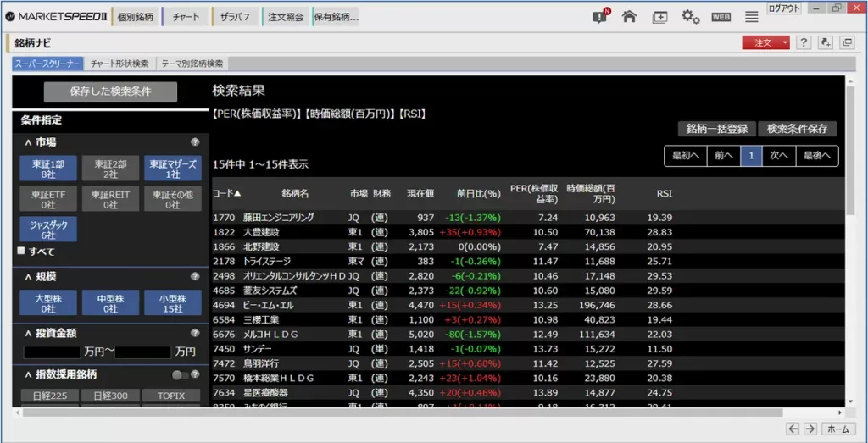Toggle the 指数採用銘柄 switch

(x=181, y=375)
